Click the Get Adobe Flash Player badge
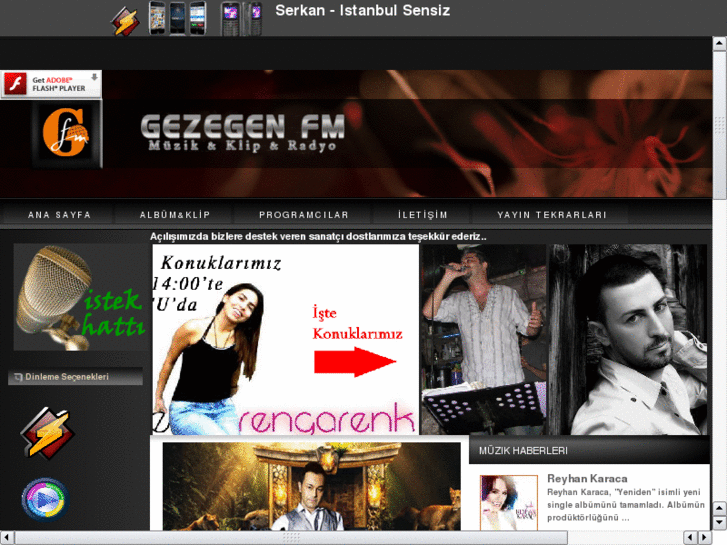 51,84
